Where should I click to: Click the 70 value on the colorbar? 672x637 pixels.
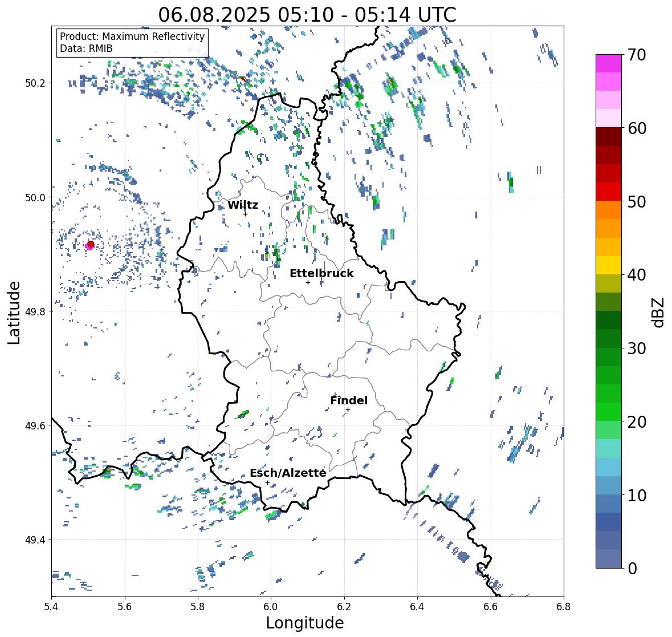637,55
